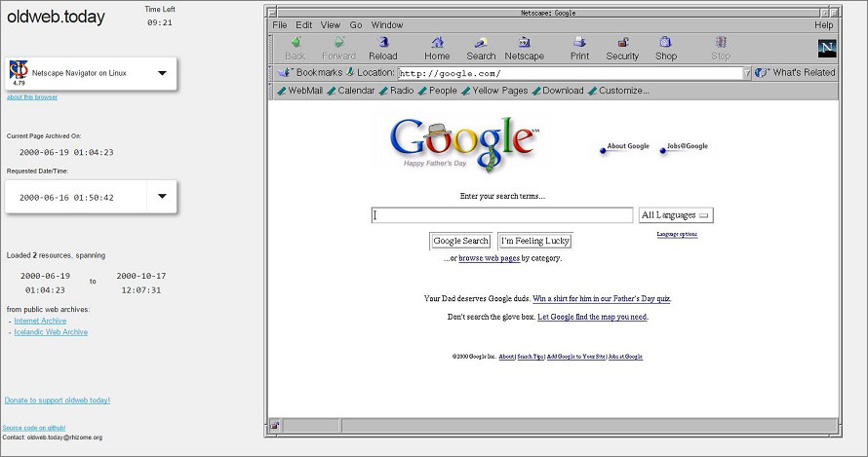This screenshot has width=868, height=457.
Task: Click the requested date 2000-06-16 01:50:42 field
Action: [76, 197]
